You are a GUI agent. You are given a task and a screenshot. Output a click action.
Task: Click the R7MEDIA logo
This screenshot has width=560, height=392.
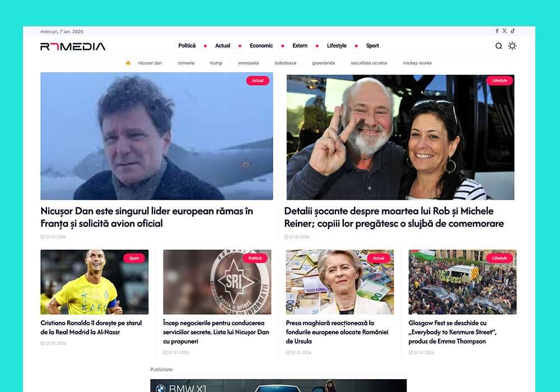[73, 46]
